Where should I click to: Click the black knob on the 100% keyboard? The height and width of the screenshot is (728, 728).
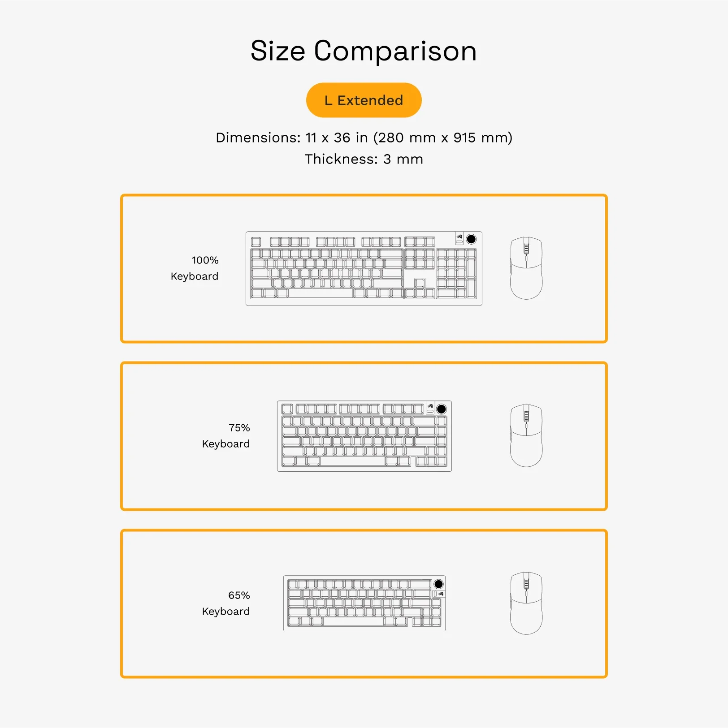point(471,239)
